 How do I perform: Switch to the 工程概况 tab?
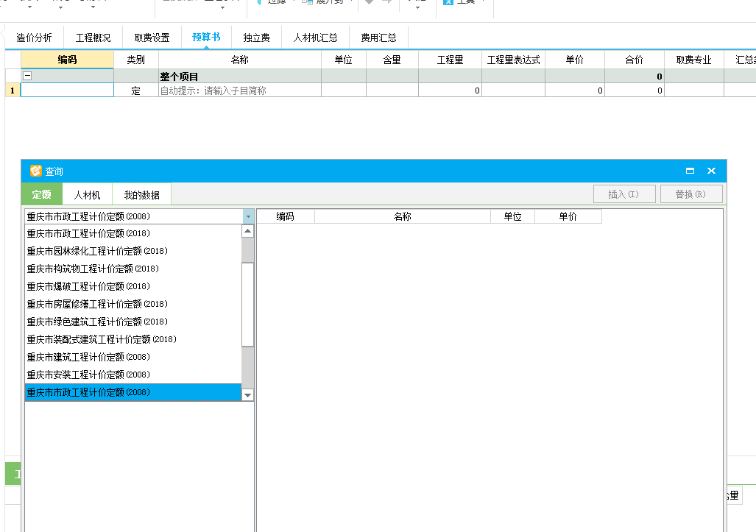click(x=93, y=38)
